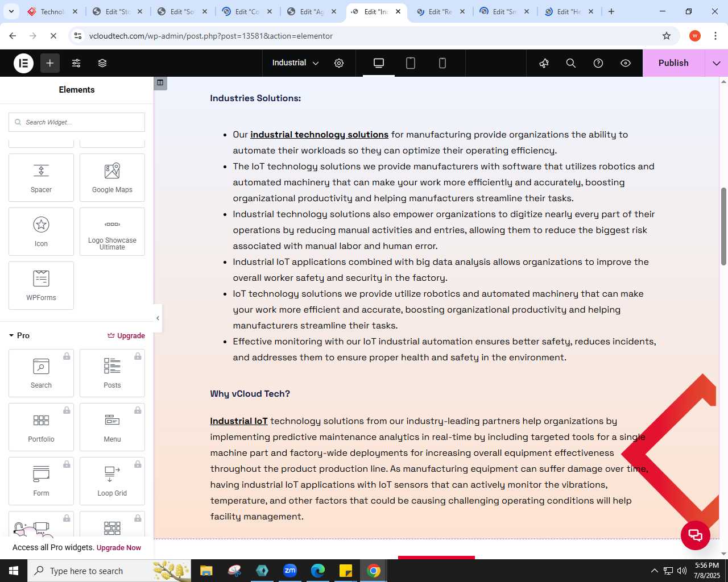
Task: Open the Structure layers icon
Action: (x=102, y=63)
